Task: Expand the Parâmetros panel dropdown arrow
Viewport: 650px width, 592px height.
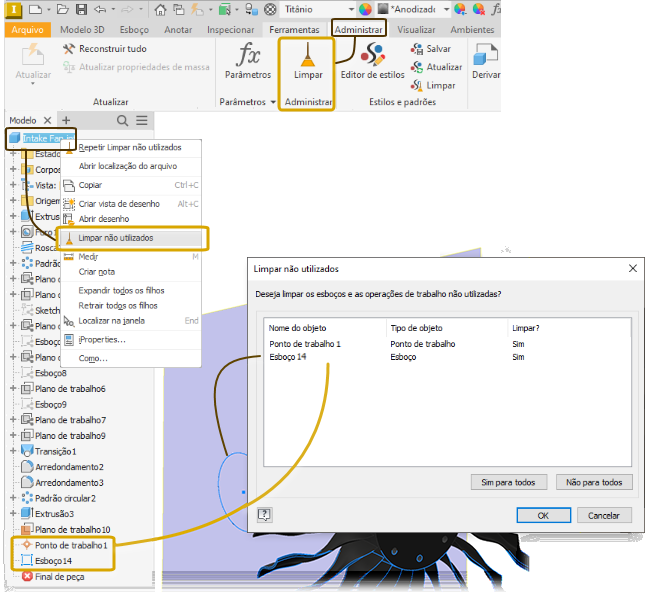Action: pyautogui.click(x=273, y=102)
